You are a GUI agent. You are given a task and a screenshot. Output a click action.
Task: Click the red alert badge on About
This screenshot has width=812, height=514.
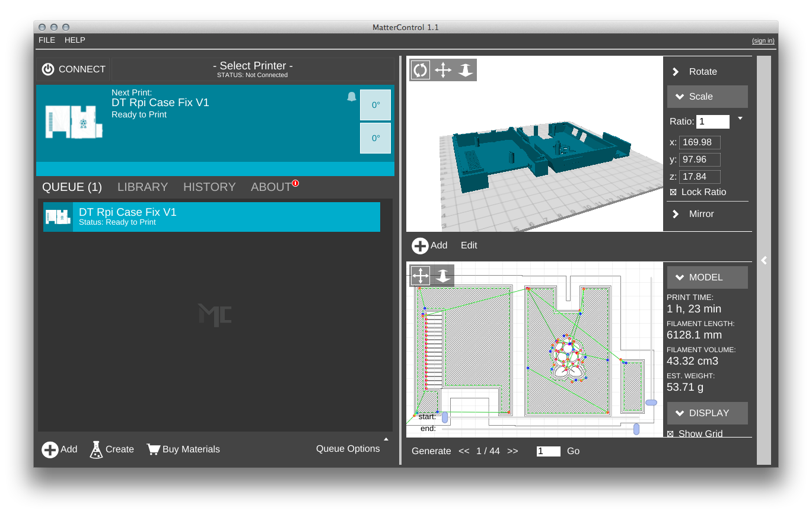295,183
